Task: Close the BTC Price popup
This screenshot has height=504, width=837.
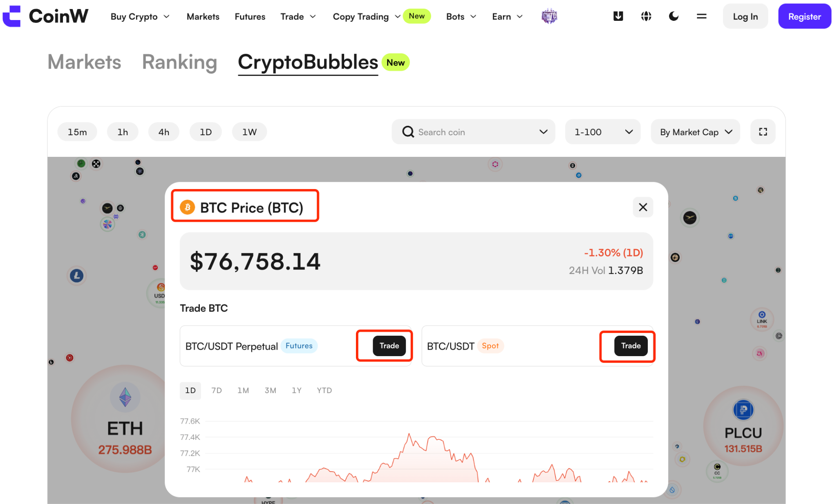Action: [x=643, y=207]
